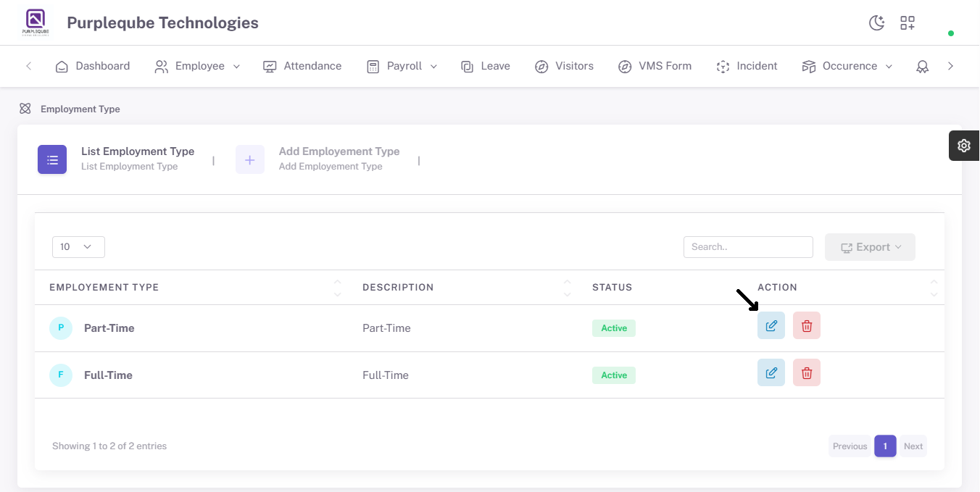Click the Employment Type breadcrumb text
The width and height of the screenshot is (980, 492).
tap(80, 109)
